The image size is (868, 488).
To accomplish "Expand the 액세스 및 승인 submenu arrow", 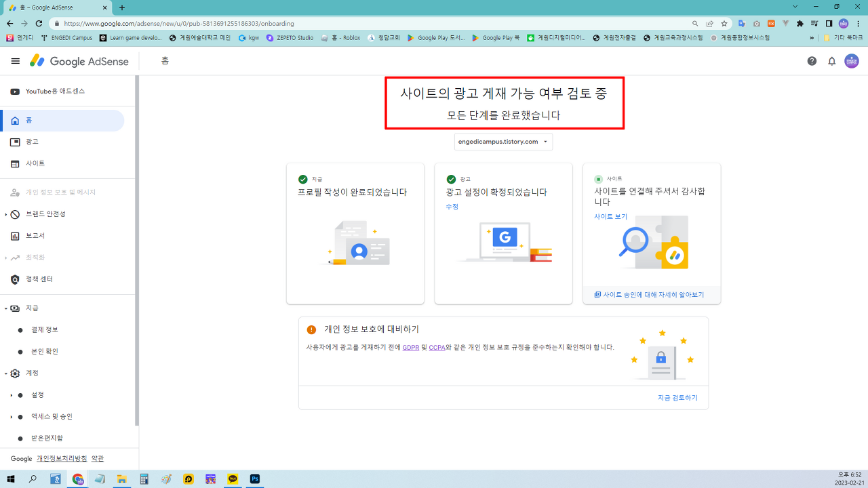I will (x=11, y=416).
